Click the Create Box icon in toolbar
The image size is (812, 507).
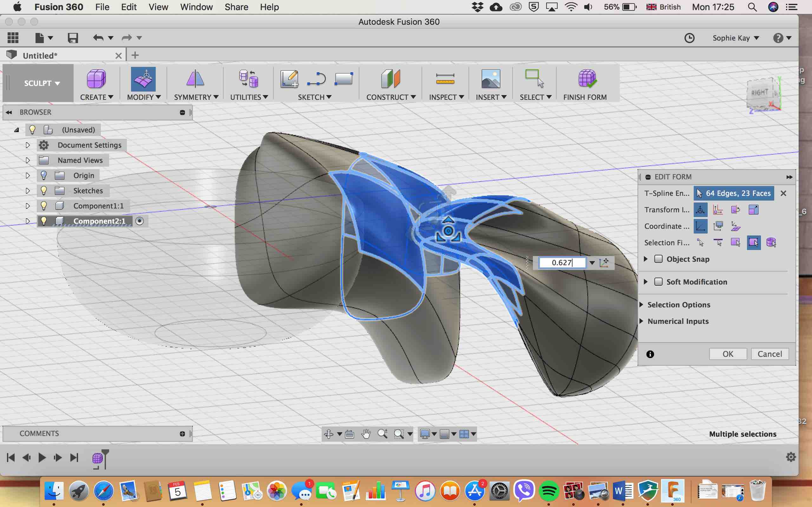(96, 79)
